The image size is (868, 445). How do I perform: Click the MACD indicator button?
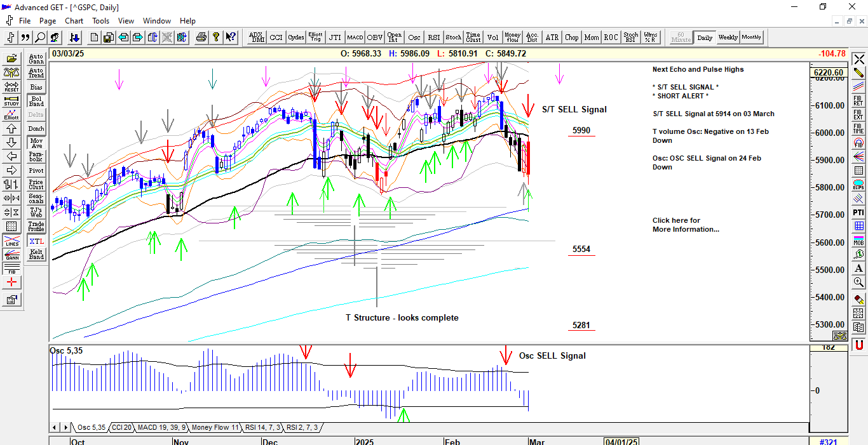coord(355,37)
